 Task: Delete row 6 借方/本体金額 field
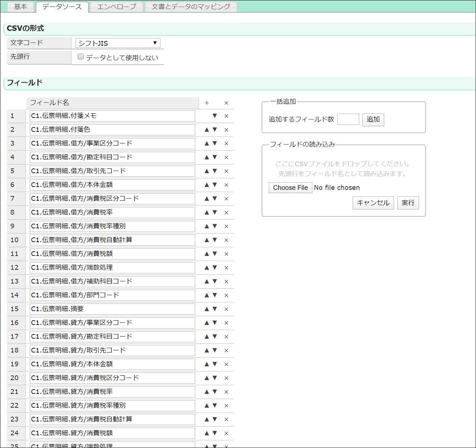tap(226, 185)
